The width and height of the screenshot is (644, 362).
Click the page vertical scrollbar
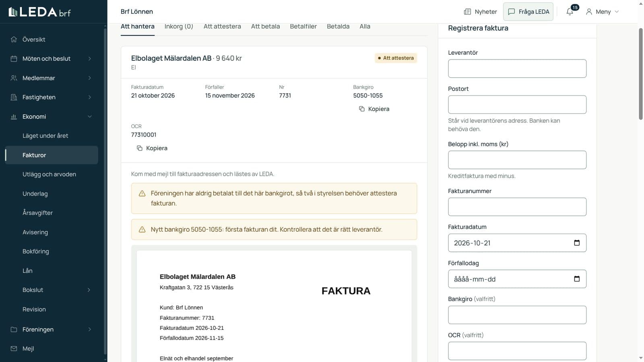pyautogui.click(x=641, y=74)
